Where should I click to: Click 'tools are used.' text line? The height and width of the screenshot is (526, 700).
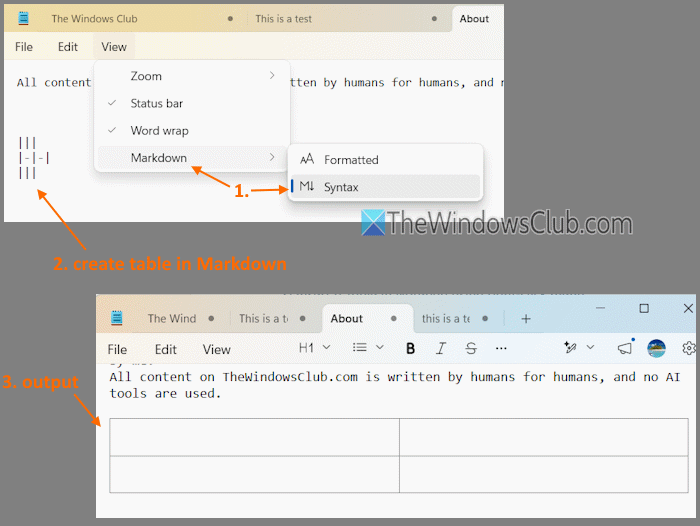tap(165, 393)
